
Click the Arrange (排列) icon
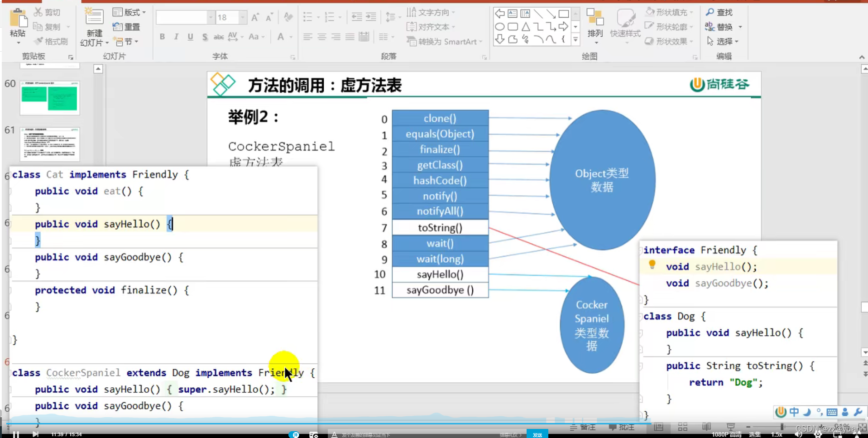[595, 17]
